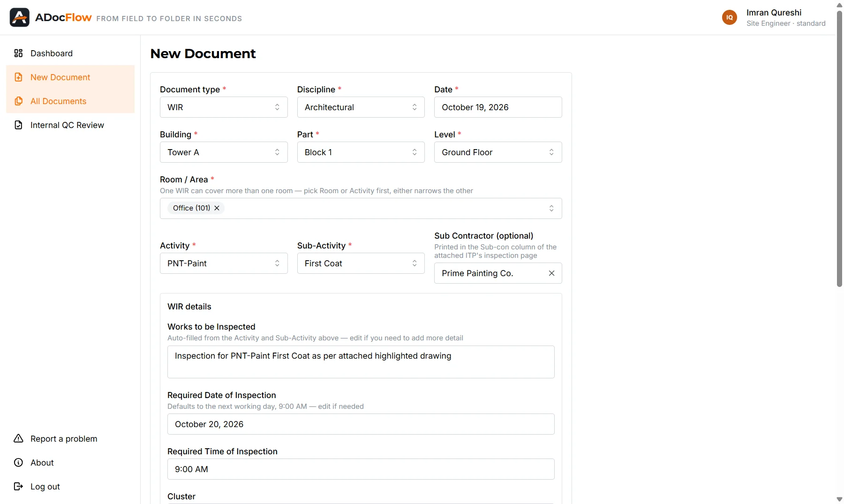Open the Activity dropdown showing PNT-Paint
The height and width of the screenshot is (504, 844).
point(224,263)
